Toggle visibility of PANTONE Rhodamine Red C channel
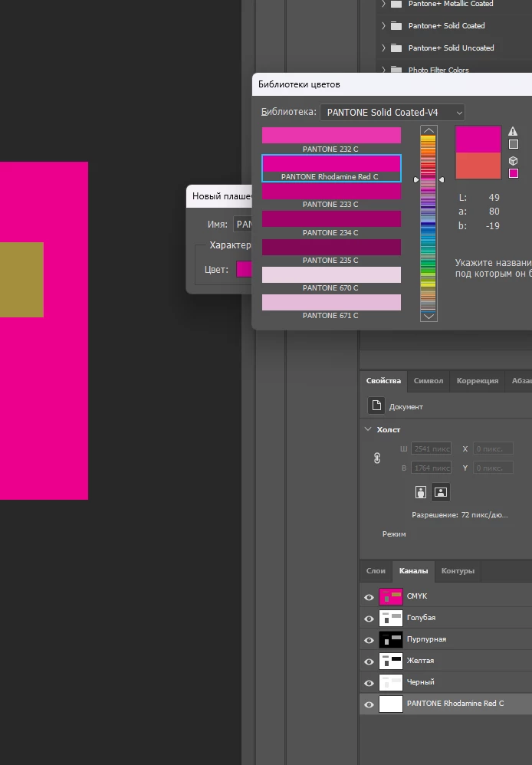The width and height of the screenshot is (532, 765). 369,704
